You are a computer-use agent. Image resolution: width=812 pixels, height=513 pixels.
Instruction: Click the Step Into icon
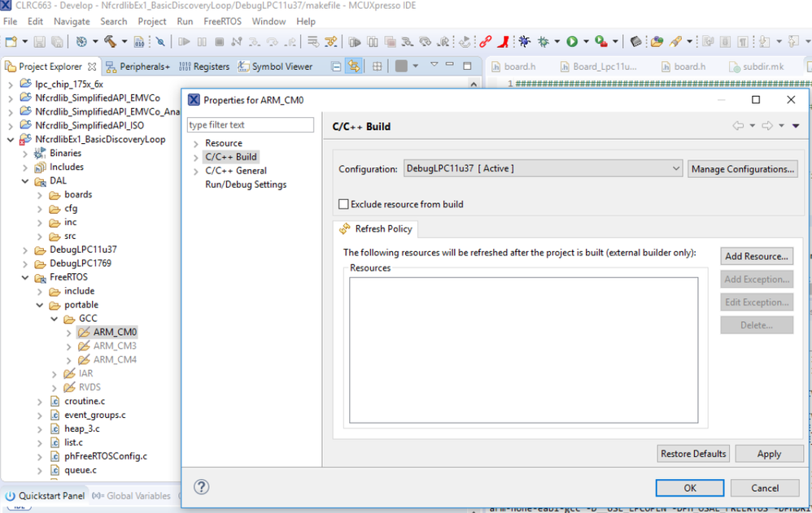pos(255,42)
